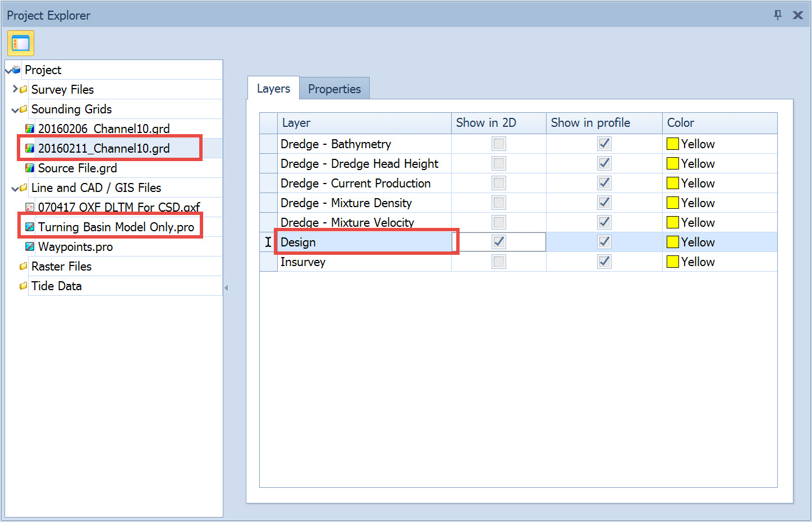
Task: Click the Turning Basin Model Only.pro icon
Action: [x=30, y=227]
